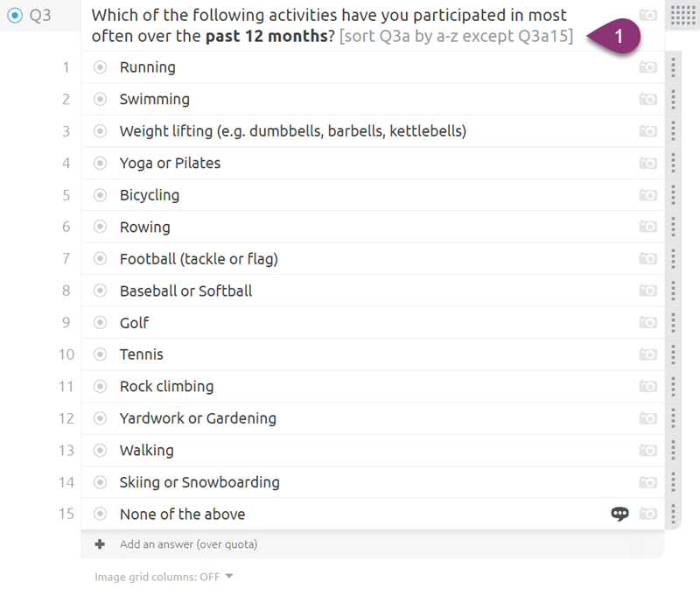Click the drag handle on None of the above
Image resolution: width=700 pixels, height=596 pixels.
click(673, 514)
